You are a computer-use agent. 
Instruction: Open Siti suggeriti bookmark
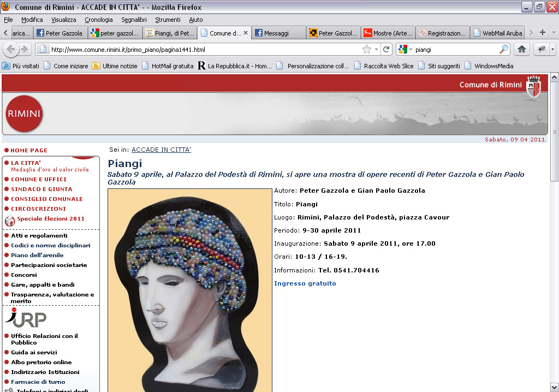[x=439, y=66]
